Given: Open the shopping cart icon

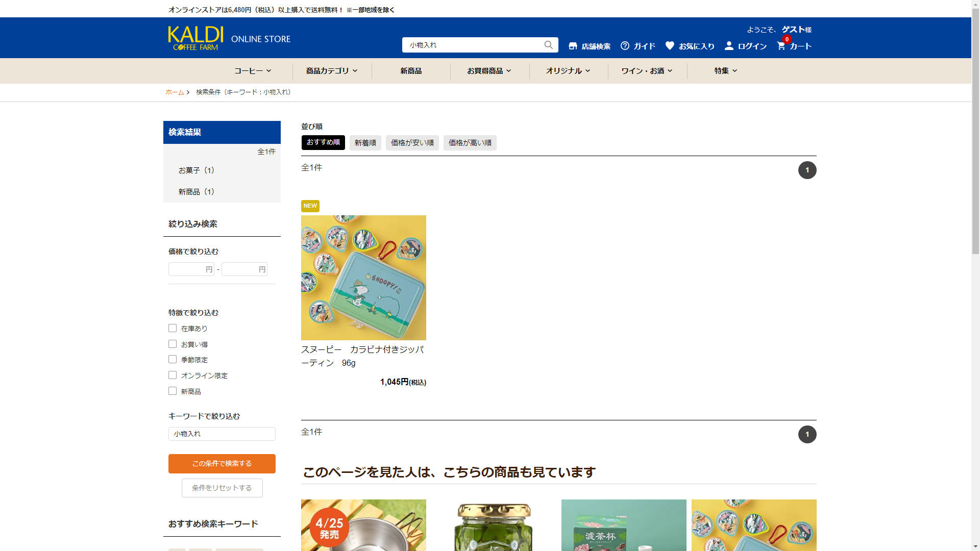Looking at the screenshot, I should (x=781, y=46).
